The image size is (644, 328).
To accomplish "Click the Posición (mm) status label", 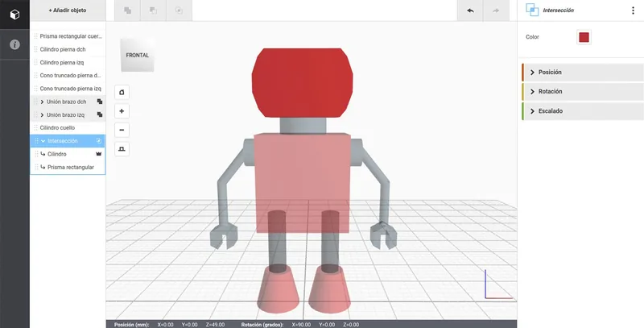I will click(131, 325).
